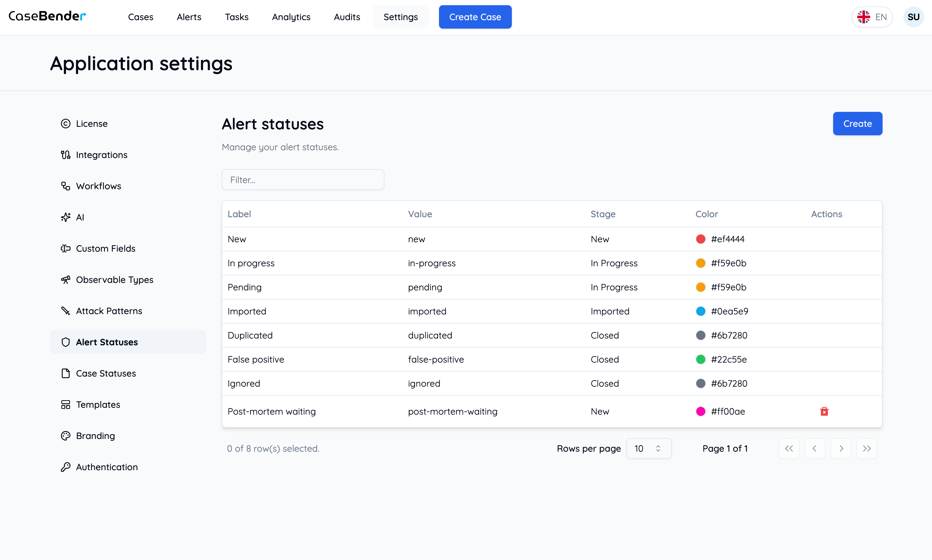Open the EN language selector
Image resolution: width=932 pixels, height=560 pixels.
tap(872, 17)
